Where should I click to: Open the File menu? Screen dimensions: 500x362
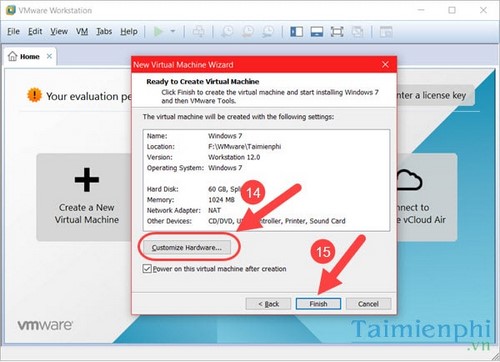[14, 31]
